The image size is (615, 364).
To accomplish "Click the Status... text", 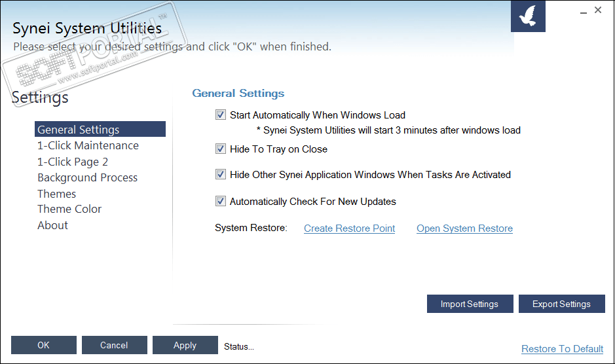I will (x=239, y=346).
